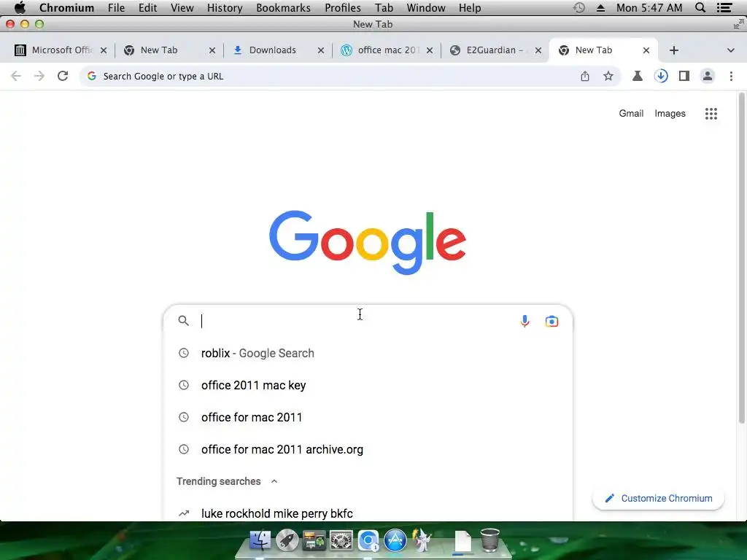Screen dimensions: 747x560
Task: Go forward with the forward arrow
Action: [39, 76]
